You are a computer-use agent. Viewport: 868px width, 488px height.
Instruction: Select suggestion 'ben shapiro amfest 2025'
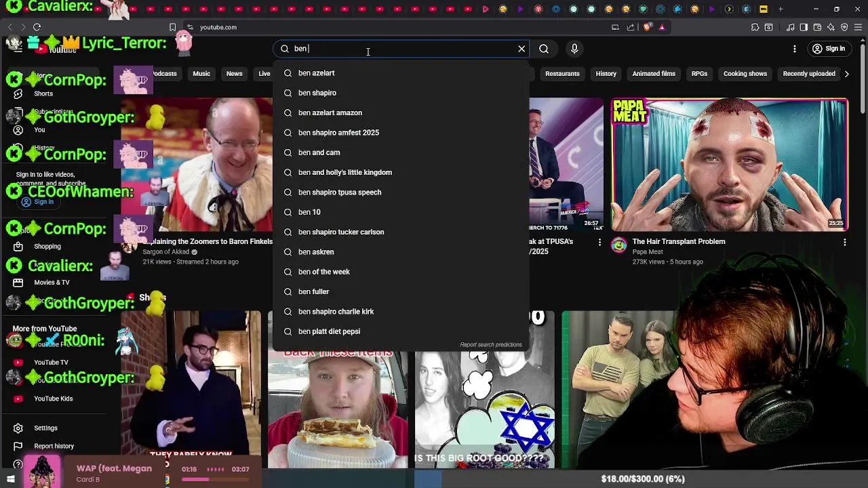[x=401, y=133]
